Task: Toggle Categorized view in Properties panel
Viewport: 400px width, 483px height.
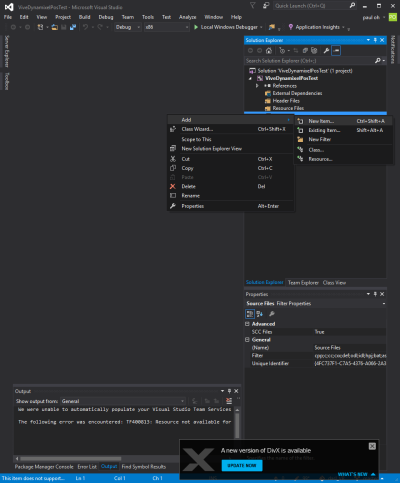Action: coord(250,314)
